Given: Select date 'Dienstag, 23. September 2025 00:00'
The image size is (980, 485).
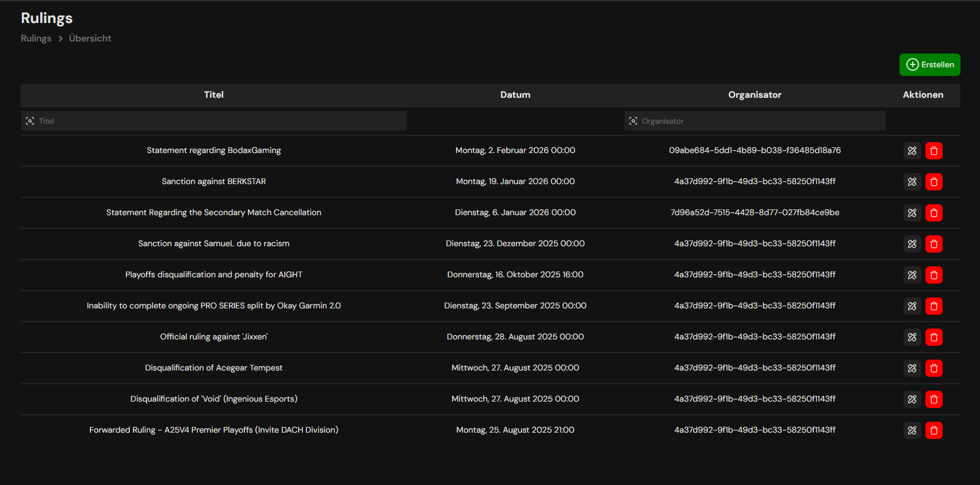Looking at the screenshot, I should 515,305.
